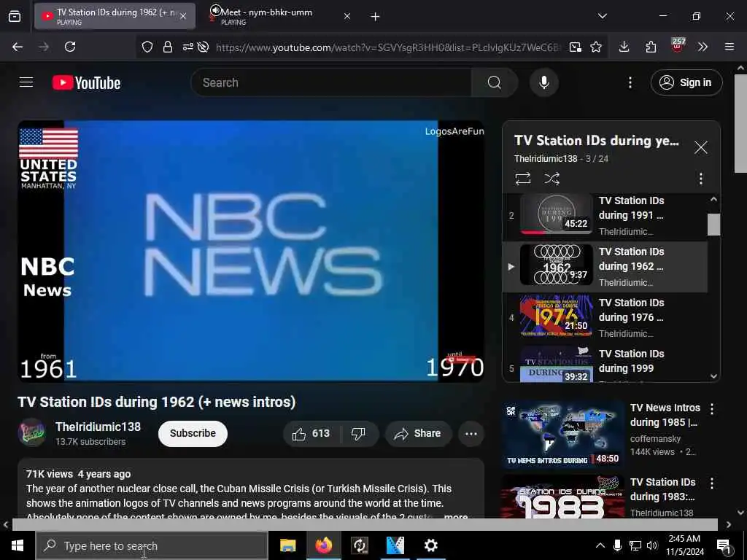
Task: Go to YouTube home via logo
Action: pyautogui.click(x=86, y=82)
